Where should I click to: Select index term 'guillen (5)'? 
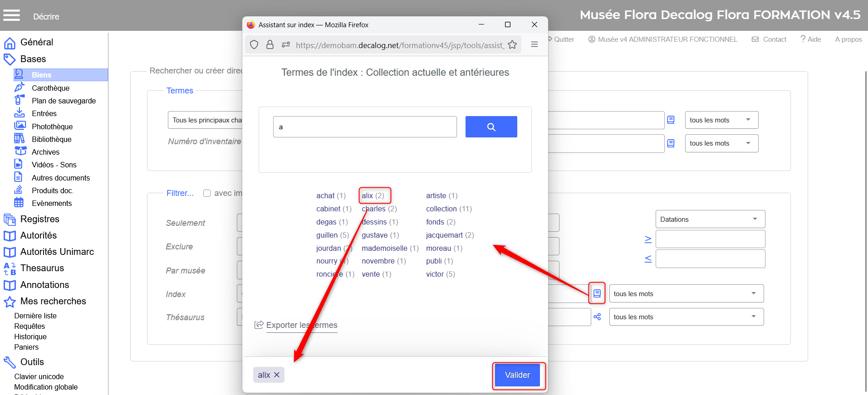(x=333, y=235)
